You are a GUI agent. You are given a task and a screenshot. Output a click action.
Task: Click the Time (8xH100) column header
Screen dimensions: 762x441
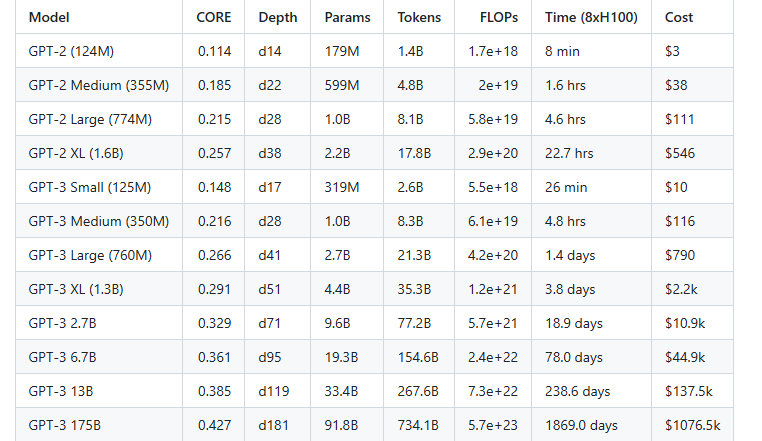click(591, 17)
